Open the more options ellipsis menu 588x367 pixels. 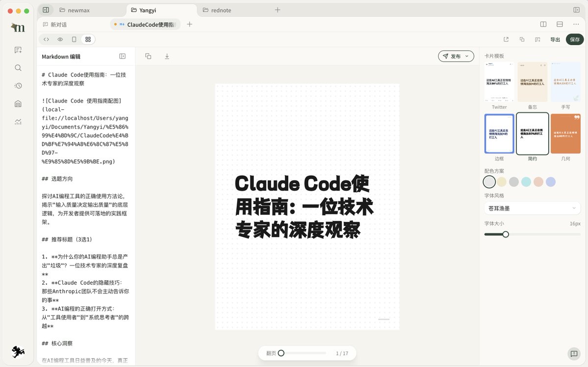[x=576, y=25]
